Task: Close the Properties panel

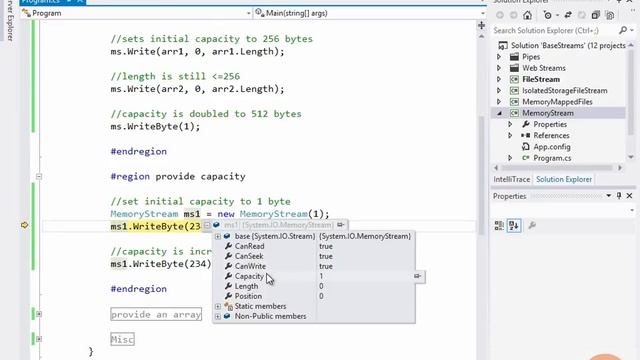Action: pyautogui.click(x=629, y=196)
